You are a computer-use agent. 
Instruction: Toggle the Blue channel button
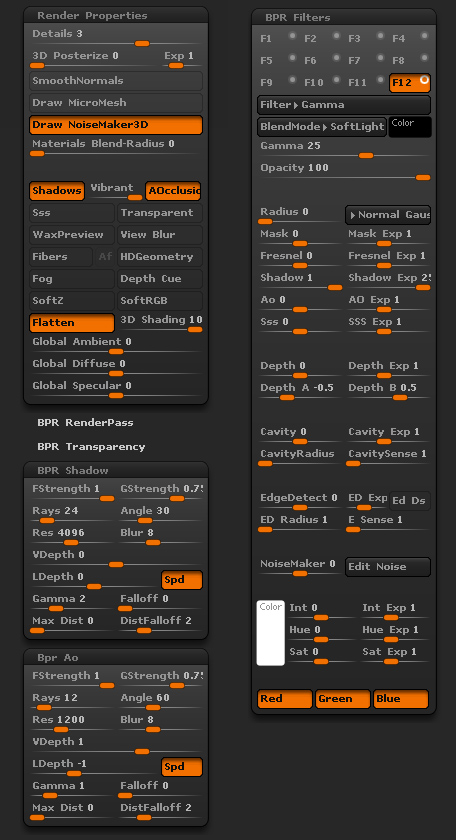pyautogui.click(x=401, y=699)
